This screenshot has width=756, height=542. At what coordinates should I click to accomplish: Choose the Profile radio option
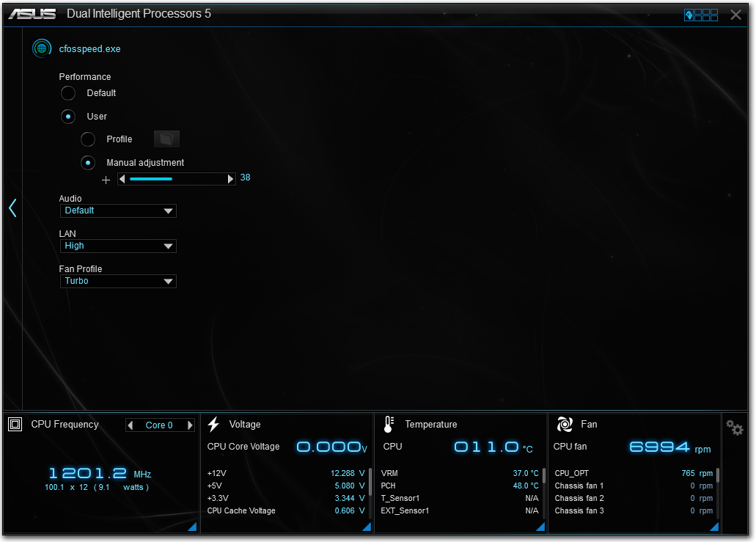click(88, 139)
